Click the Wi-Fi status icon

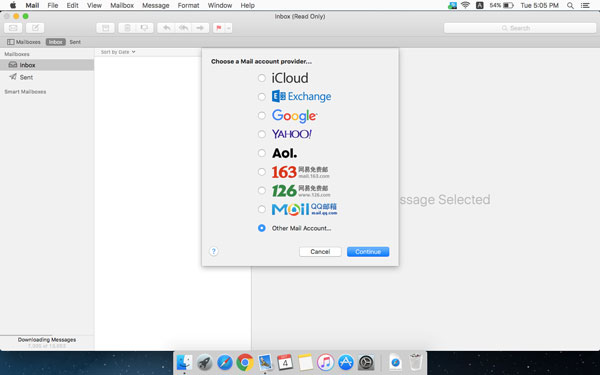tap(465, 5)
